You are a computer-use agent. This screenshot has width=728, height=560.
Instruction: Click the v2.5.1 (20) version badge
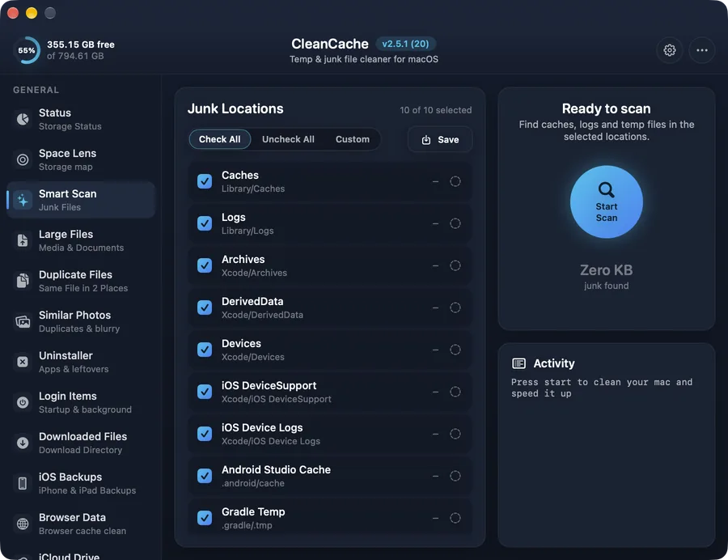[x=405, y=44]
